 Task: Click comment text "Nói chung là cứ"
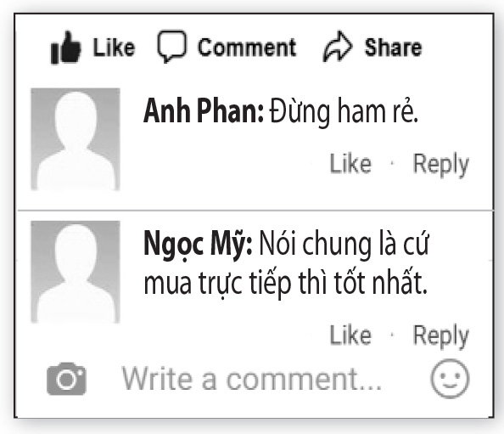click(x=344, y=243)
